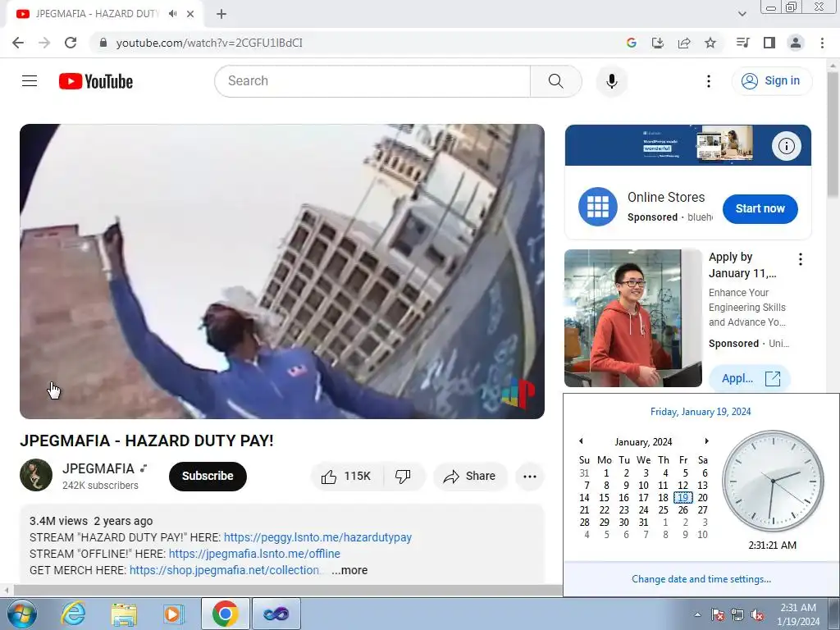Close the JPEGMAFIA tab
This screenshot has height=630, width=840.
click(190, 14)
